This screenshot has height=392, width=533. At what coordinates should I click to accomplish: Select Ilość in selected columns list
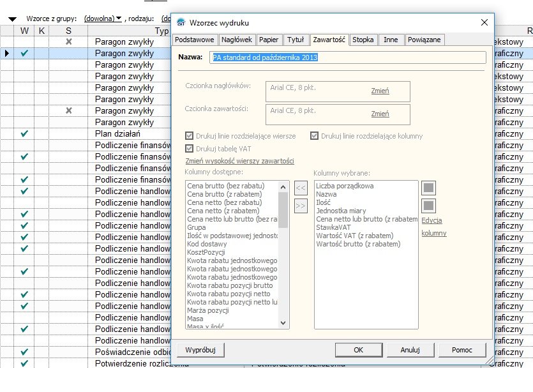pyautogui.click(x=323, y=202)
